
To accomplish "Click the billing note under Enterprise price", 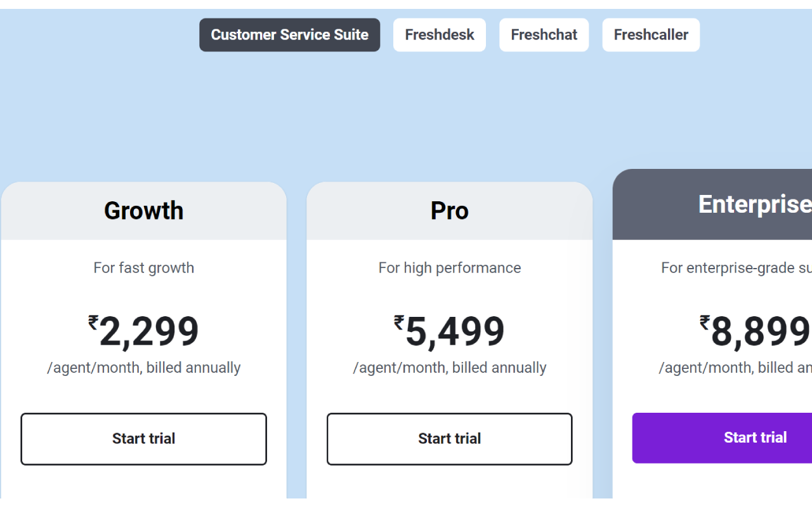I will (x=736, y=368).
